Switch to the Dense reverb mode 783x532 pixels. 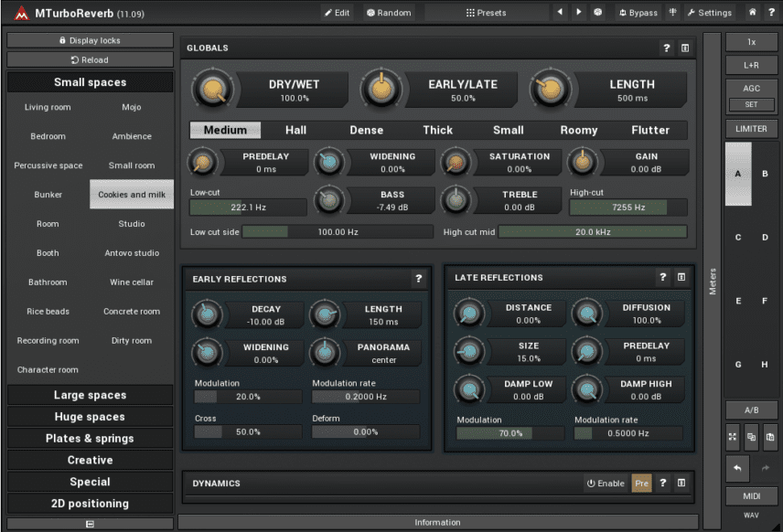(x=367, y=130)
